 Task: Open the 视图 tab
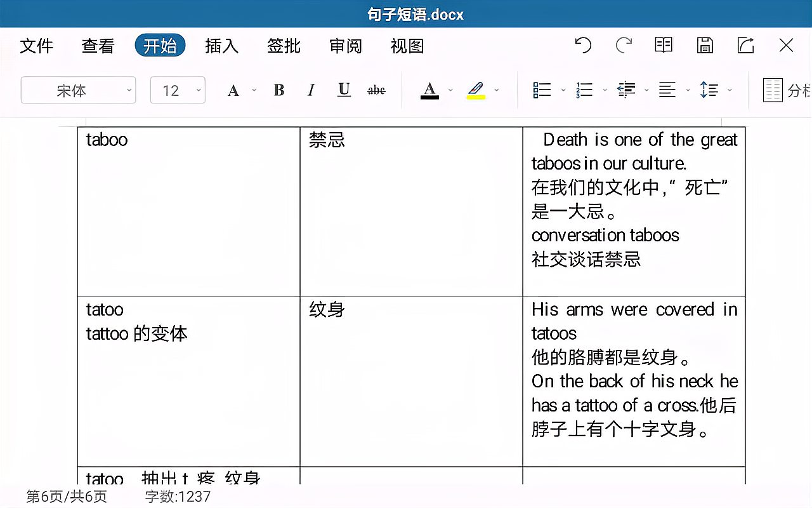407,46
